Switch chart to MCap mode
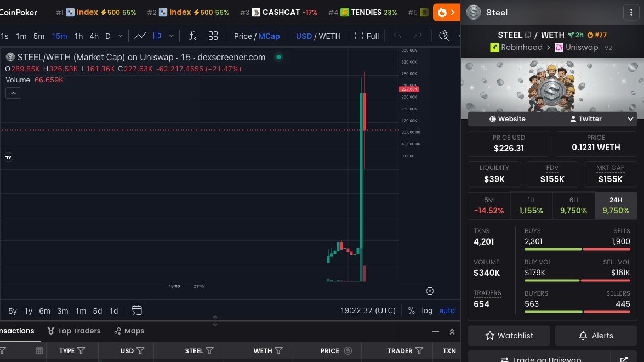644x362 pixels. coord(269,36)
